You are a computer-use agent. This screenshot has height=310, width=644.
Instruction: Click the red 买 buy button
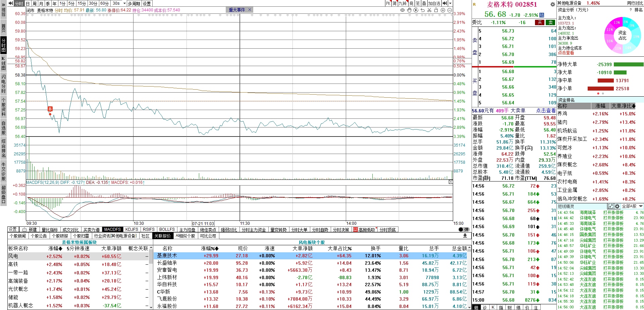click(540, 22)
